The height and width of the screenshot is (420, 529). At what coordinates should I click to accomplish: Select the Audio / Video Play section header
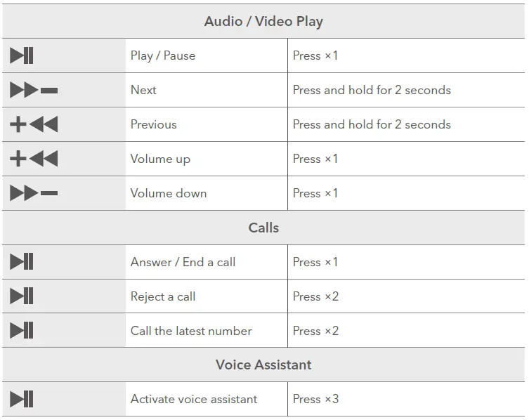point(263,21)
